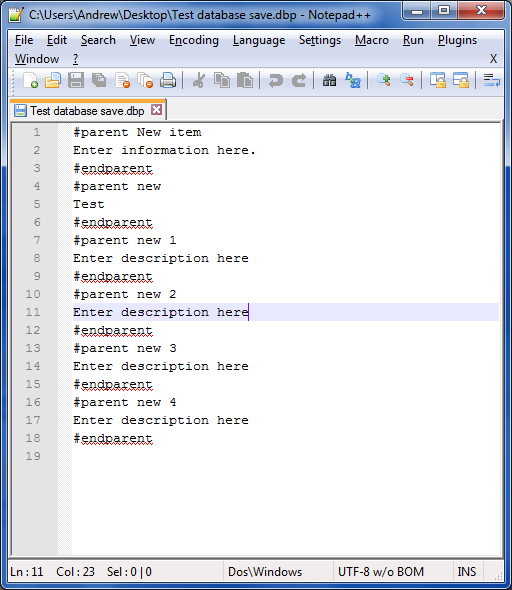Image resolution: width=512 pixels, height=590 pixels.
Task: Open the View menu
Action: tap(142, 40)
